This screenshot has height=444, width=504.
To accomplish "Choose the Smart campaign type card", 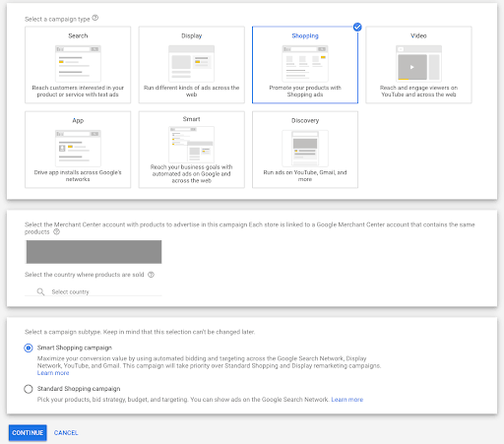I will (192, 150).
